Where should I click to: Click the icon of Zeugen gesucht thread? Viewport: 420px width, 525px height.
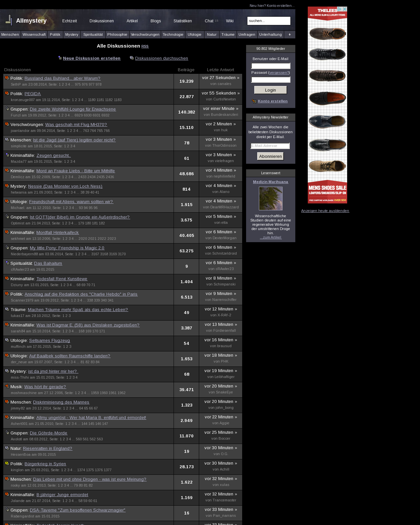pos(7,155)
